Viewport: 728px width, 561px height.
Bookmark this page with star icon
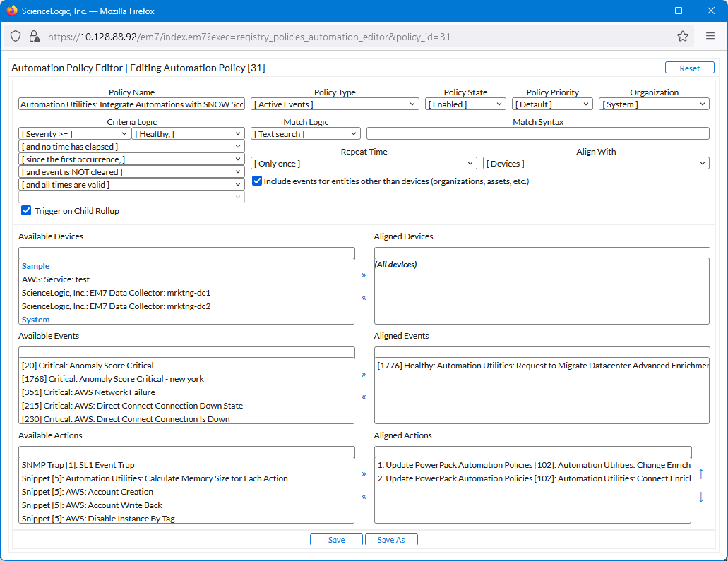click(x=682, y=36)
